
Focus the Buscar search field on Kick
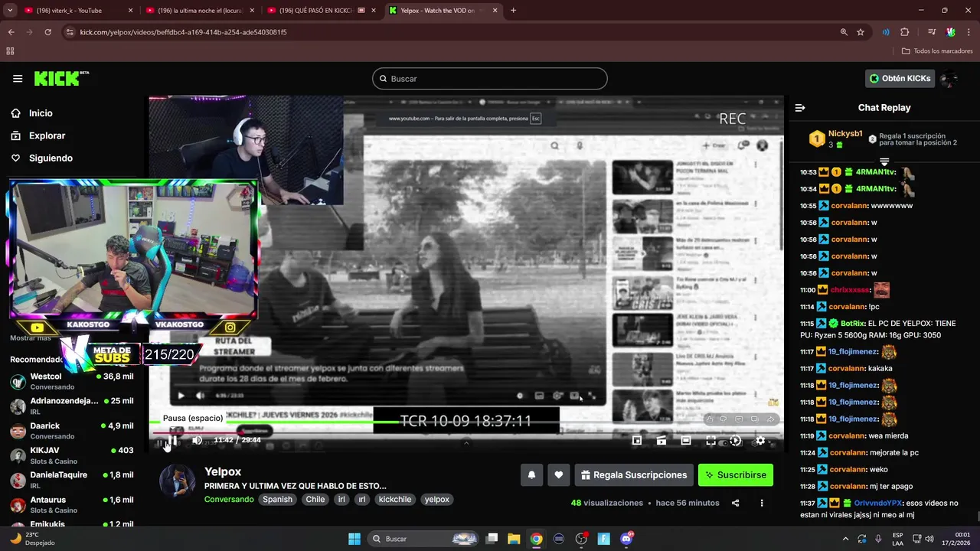[490, 79]
